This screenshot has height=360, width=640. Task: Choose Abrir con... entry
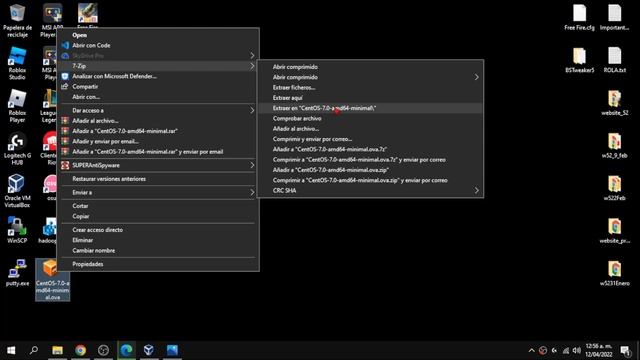point(158,97)
